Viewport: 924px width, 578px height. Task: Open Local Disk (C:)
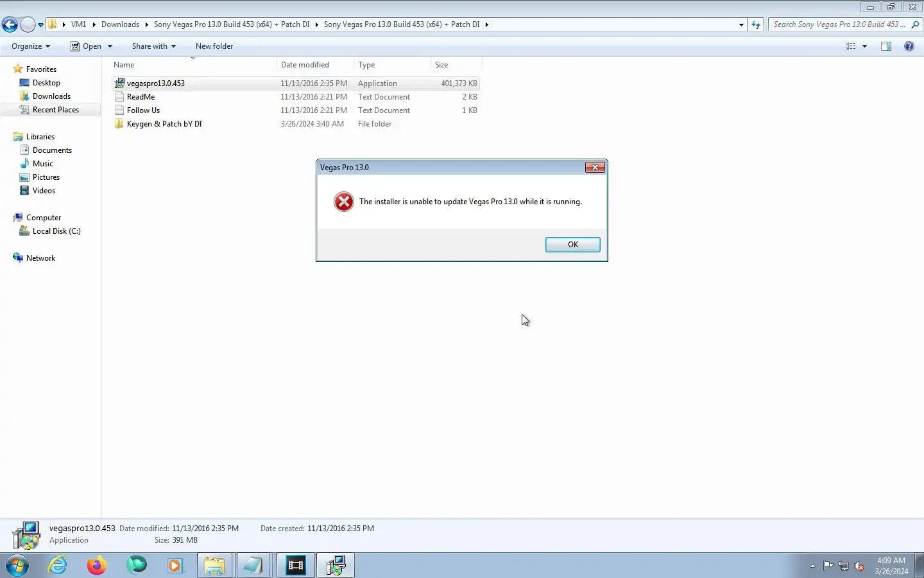(x=56, y=231)
